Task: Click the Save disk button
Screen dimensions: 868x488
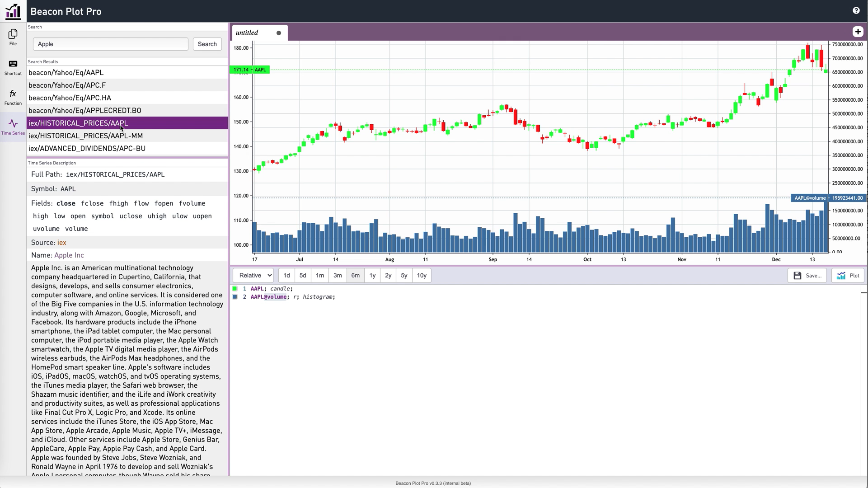Action: [807, 276]
